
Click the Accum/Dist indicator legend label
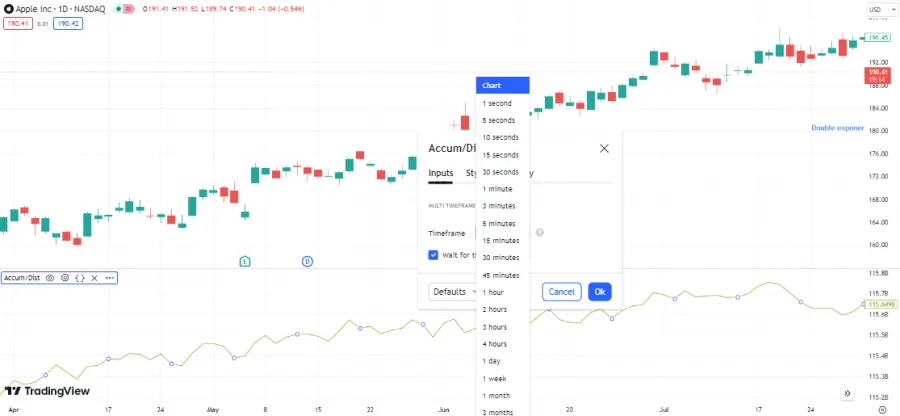click(22, 278)
